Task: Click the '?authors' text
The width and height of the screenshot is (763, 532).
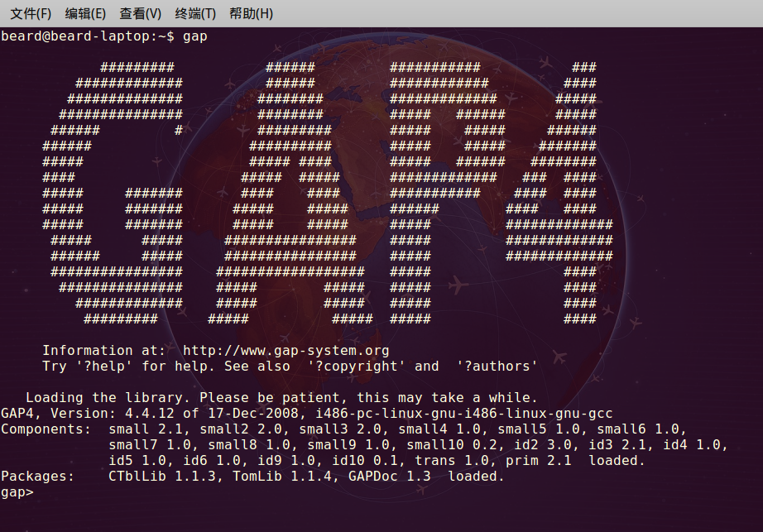Action: [497, 366]
